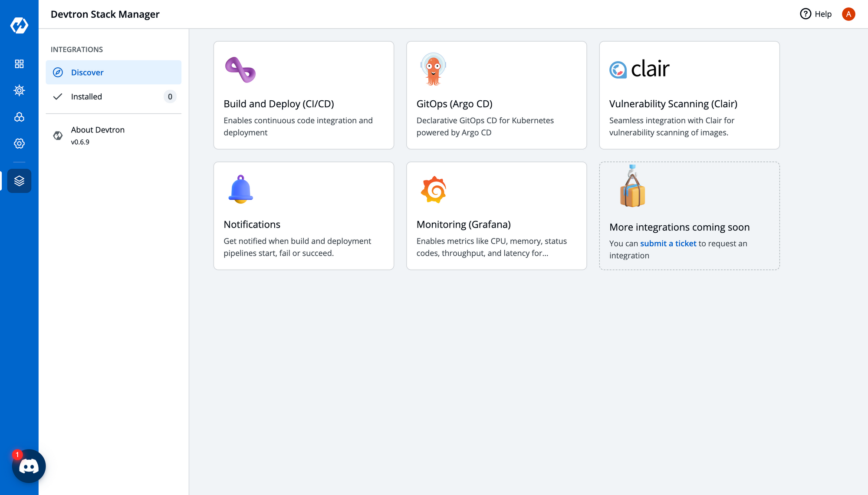Open the GitOps Argo CD integration
The height and width of the screenshot is (495, 868).
tap(496, 96)
